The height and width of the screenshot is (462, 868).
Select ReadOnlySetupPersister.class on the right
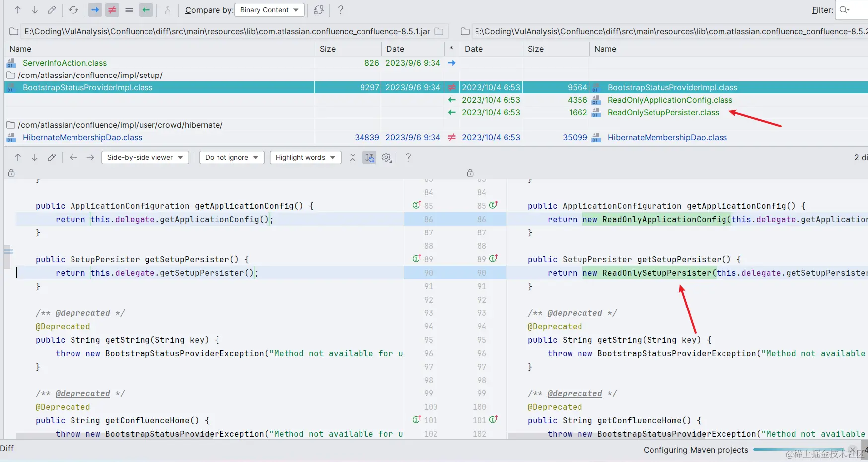pos(663,112)
